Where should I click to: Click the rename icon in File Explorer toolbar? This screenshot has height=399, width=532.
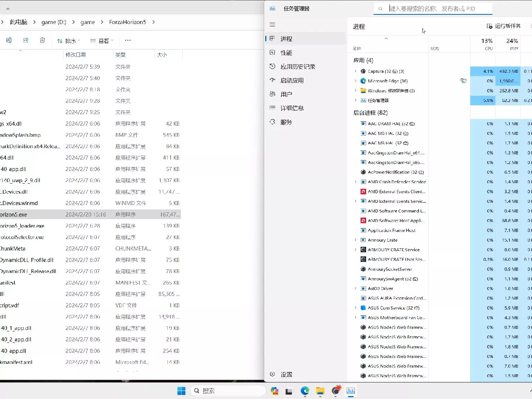click(9, 40)
